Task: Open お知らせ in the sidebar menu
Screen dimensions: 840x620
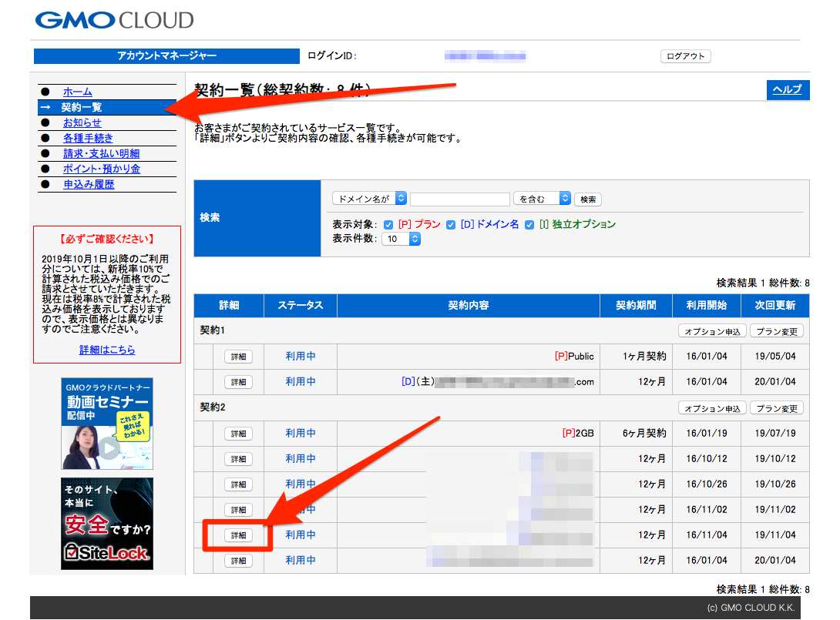Action: pyautogui.click(x=82, y=122)
